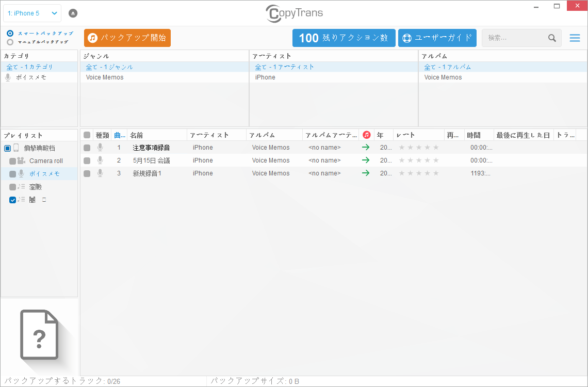Click the iTunes status column icon

click(367, 135)
